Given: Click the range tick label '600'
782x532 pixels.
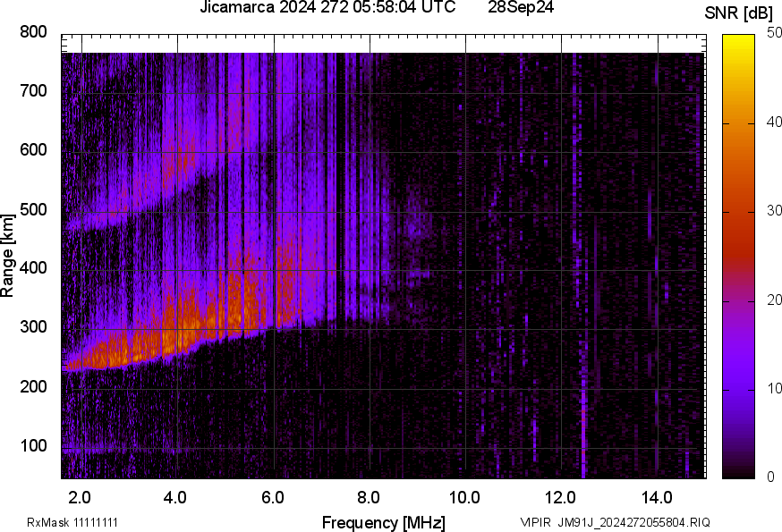Looking at the screenshot, I should [33, 149].
